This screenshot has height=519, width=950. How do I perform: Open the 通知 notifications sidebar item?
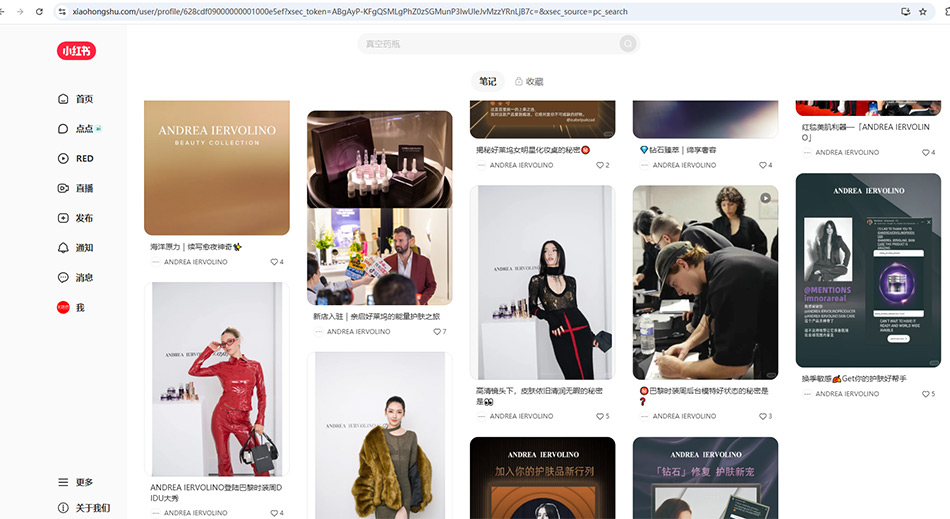tap(76, 248)
